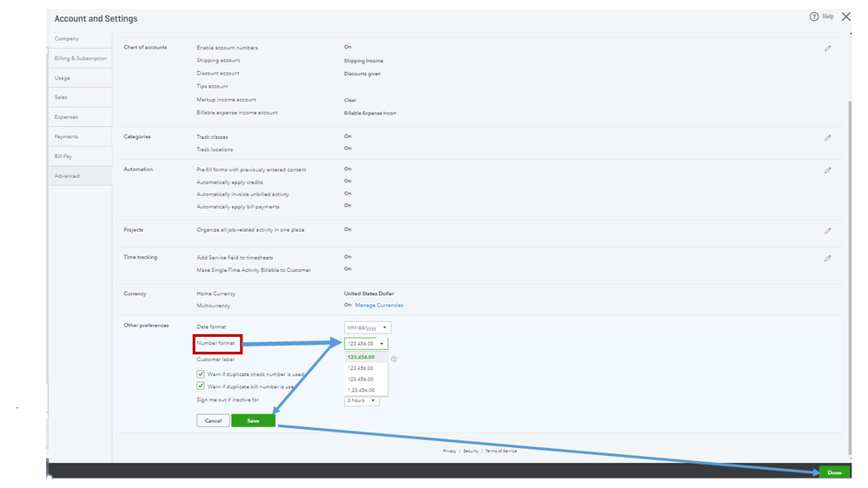Click the green Save button

pyautogui.click(x=253, y=420)
